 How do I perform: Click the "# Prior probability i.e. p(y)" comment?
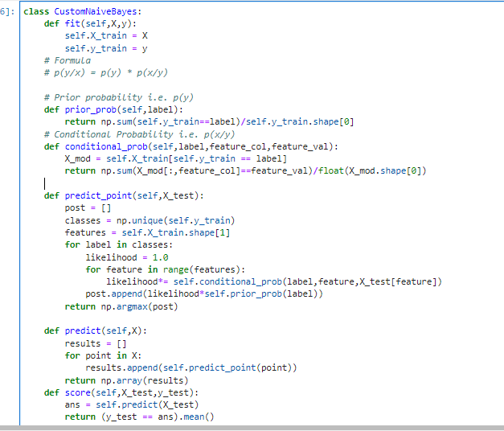click(x=119, y=97)
